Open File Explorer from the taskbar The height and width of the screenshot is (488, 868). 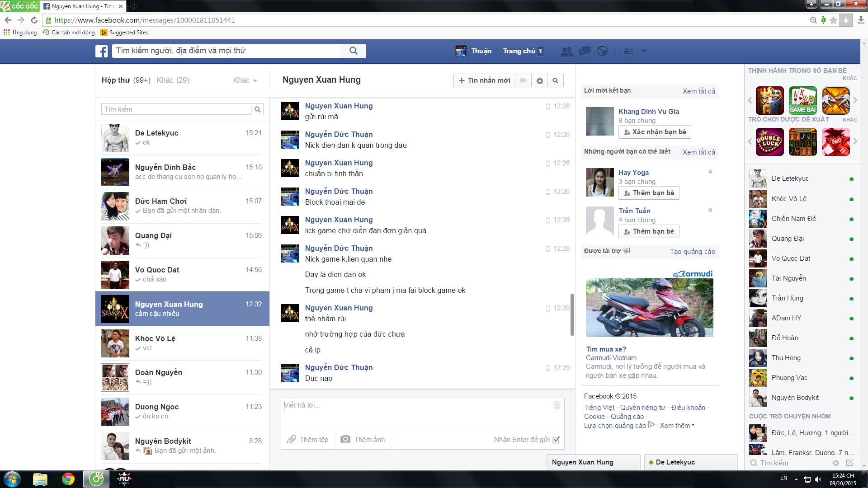tap(40, 479)
